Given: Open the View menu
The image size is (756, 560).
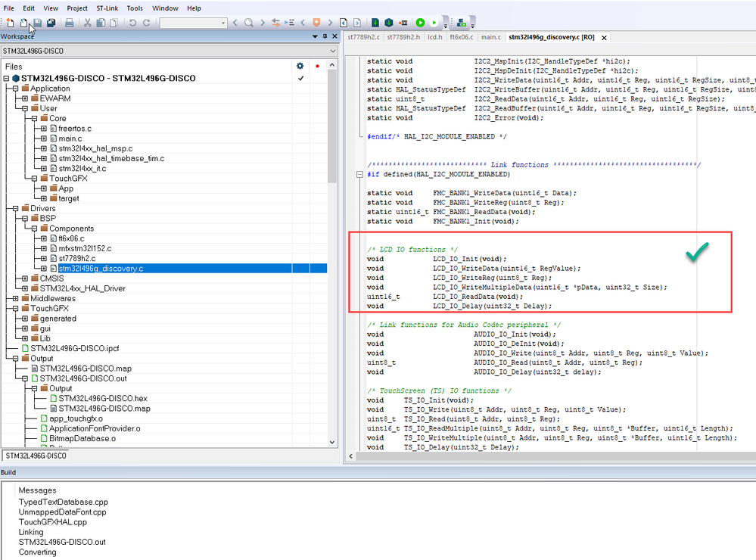Looking at the screenshot, I should coord(51,8).
